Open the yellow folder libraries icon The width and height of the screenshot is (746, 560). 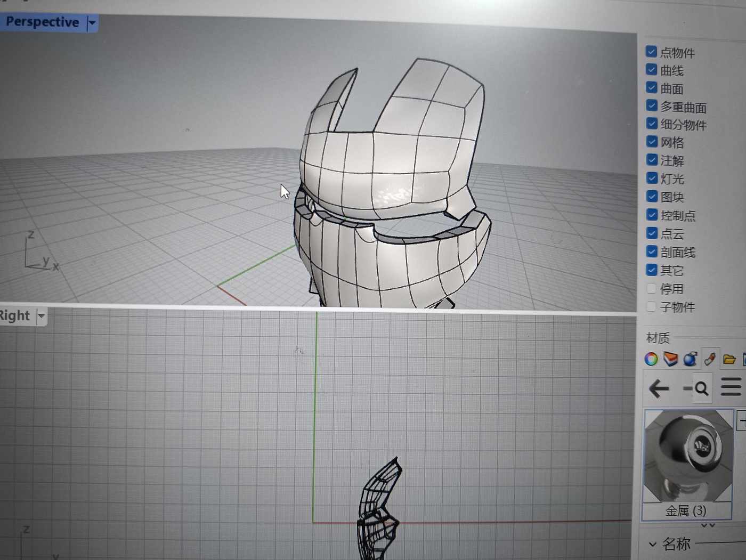(x=729, y=359)
